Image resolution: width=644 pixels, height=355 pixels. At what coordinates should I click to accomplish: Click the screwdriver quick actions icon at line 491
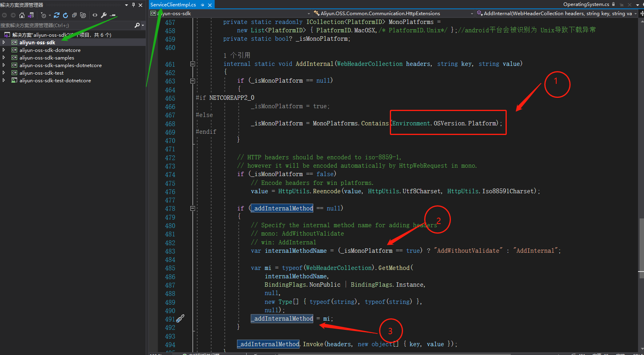click(x=180, y=319)
